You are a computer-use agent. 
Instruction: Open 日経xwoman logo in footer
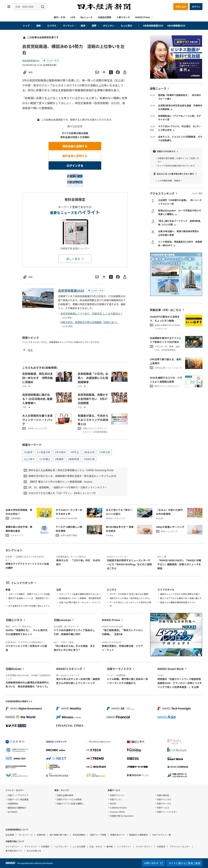(96, 767)
